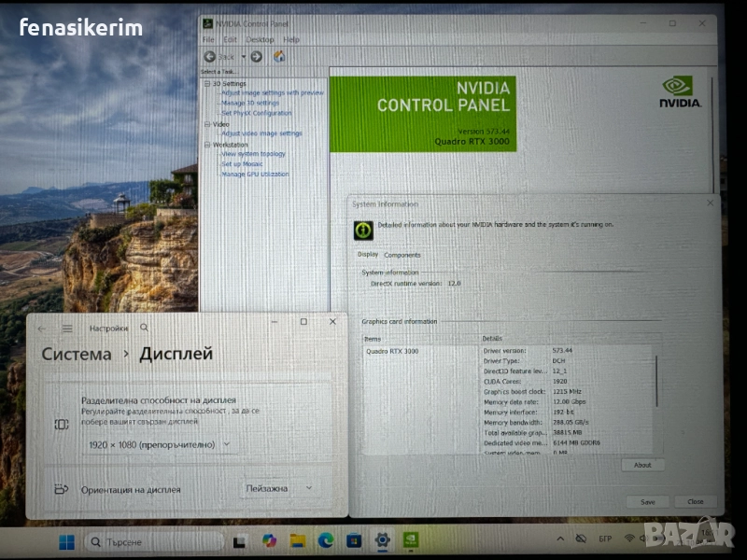This screenshot has width=747, height=560.
Task: Collapse the 3D Settings tree node
Action: tap(207, 84)
